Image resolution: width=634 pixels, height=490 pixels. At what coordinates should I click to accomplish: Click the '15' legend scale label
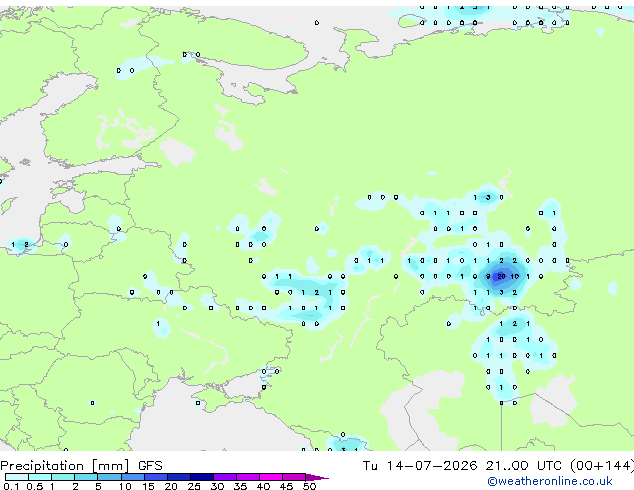tap(148, 486)
